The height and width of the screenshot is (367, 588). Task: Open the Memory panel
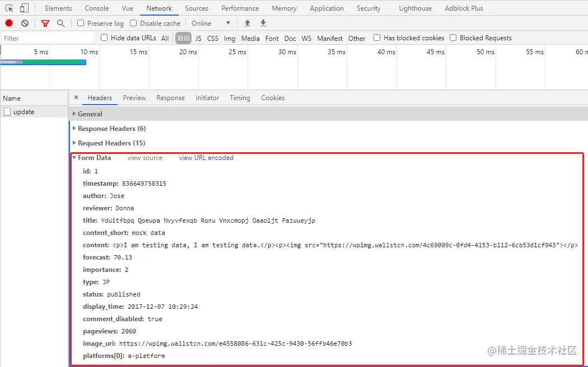click(x=284, y=8)
